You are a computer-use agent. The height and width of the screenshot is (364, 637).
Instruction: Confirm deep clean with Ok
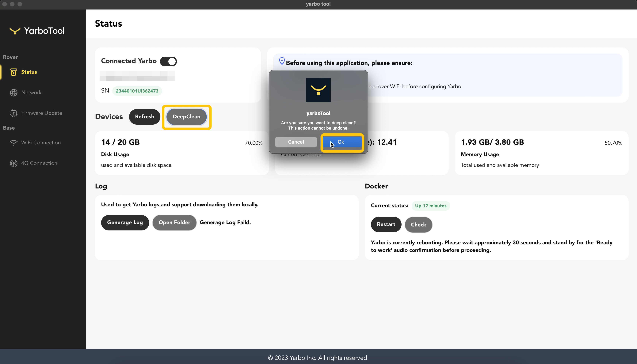(342, 142)
